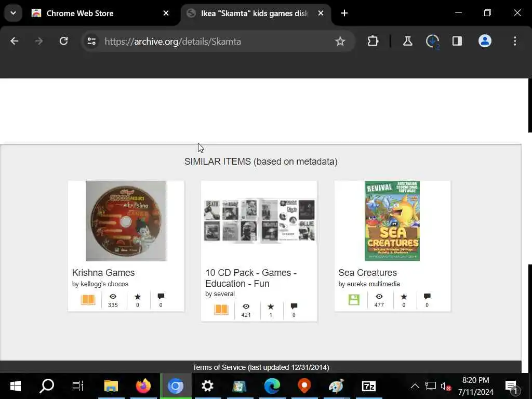
Task: Click SIMILAR ITEMS (based on metadata) heading
Action: pyautogui.click(x=261, y=162)
